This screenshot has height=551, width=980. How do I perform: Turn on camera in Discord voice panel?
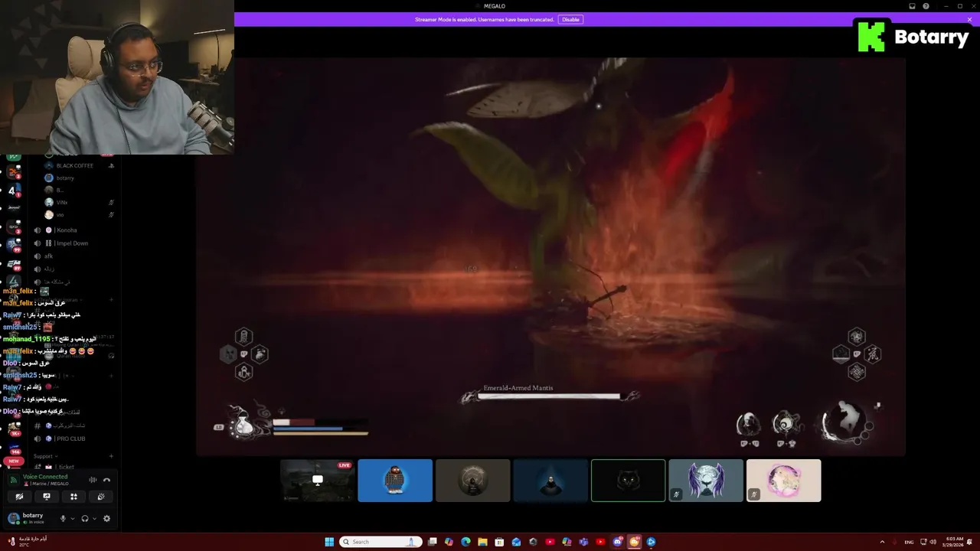click(x=19, y=497)
